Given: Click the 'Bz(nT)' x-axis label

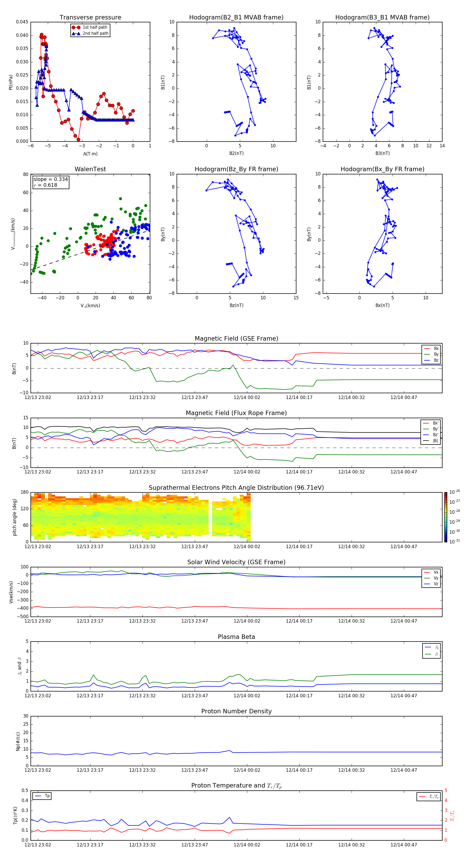Looking at the screenshot, I should coord(236,305).
